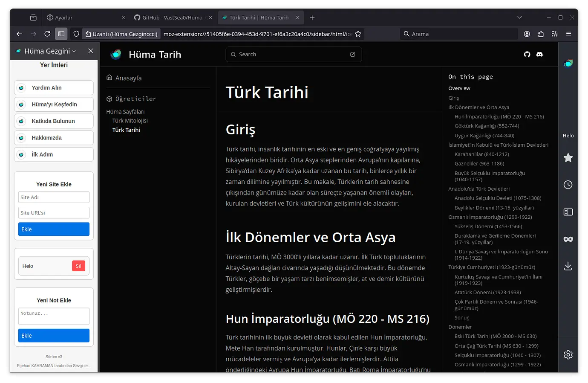Open a new tab with the plus button

pyautogui.click(x=312, y=17)
